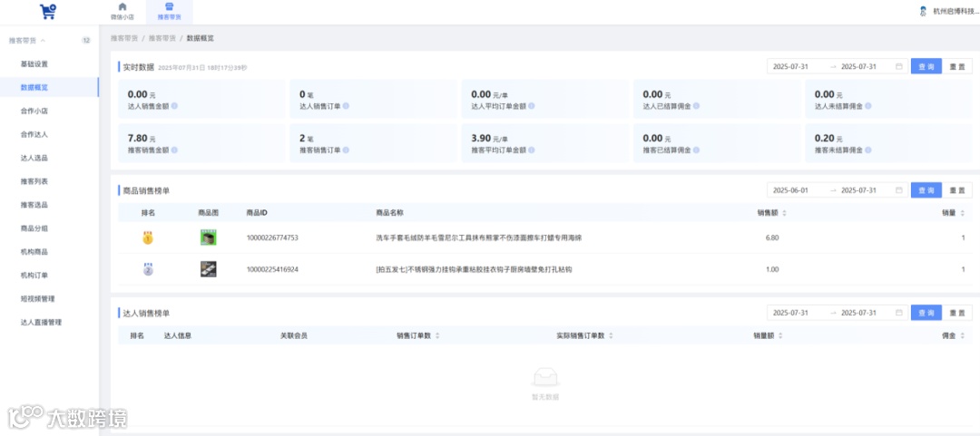Open 推客列表 in the sidebar
Image resolution: width=980 pixels, height=436 pixels.
[x=34, y=181]
